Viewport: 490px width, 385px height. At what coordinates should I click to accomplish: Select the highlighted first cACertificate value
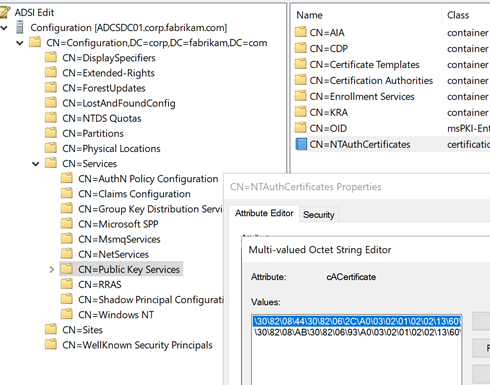357,321
